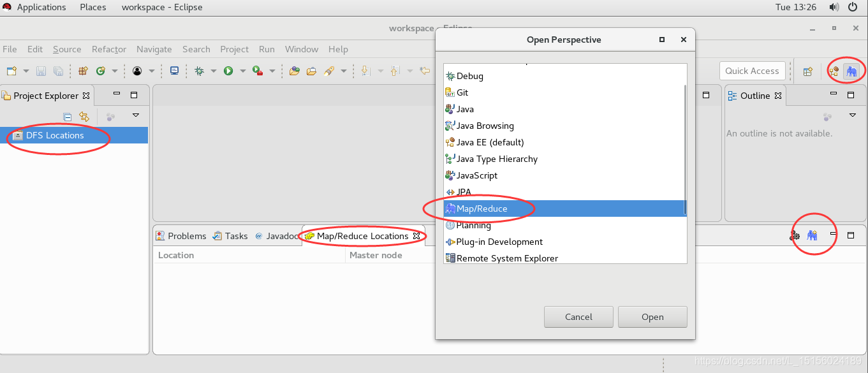This screenshot has width=868, height=373.
Task: Click the New wizard toolbar icon
Action: (x=11, y=71)
